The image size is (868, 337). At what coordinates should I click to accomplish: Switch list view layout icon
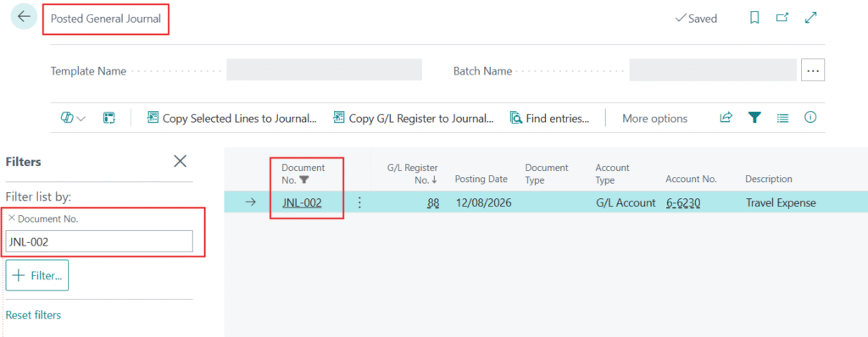pos(782,118)
